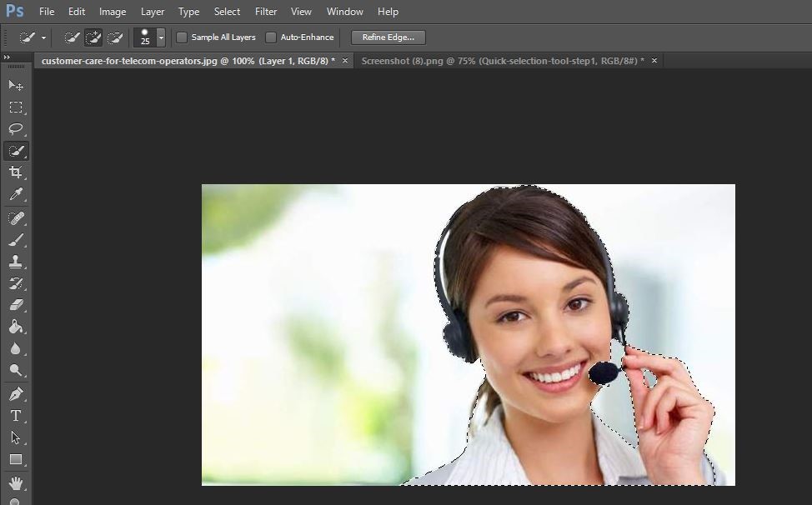Select the Path Selection tool
This screenshot has height=505, width=812.
click(x=16, y=437)
